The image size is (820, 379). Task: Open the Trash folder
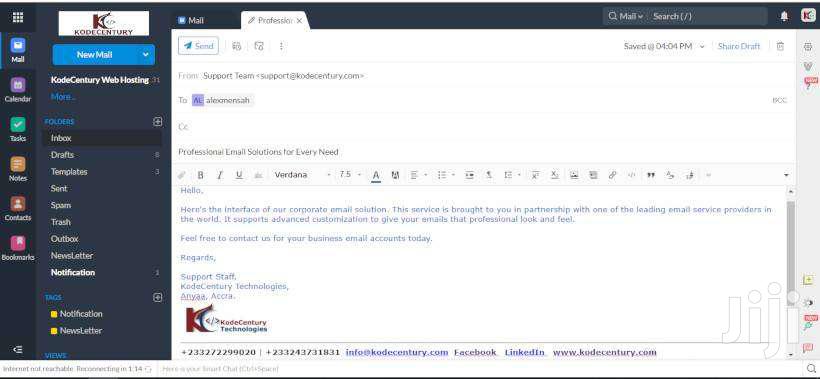click(102, 222)
